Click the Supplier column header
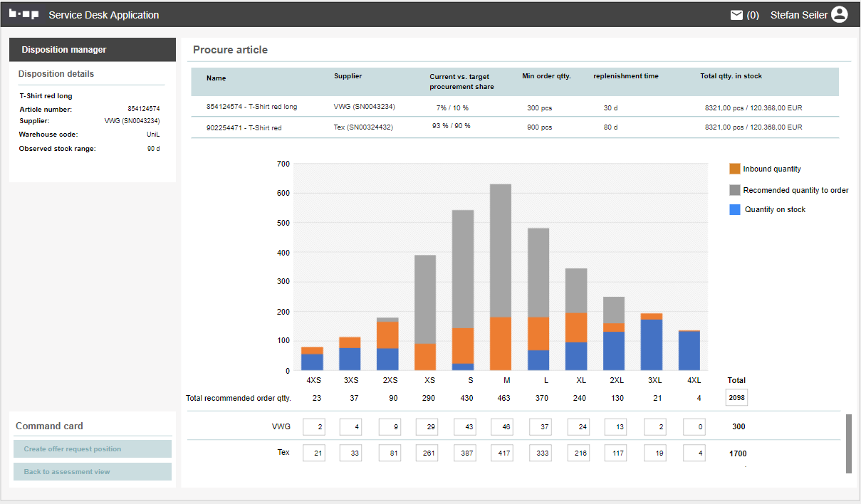The image size is (861, 504). [x=348, y=76]
